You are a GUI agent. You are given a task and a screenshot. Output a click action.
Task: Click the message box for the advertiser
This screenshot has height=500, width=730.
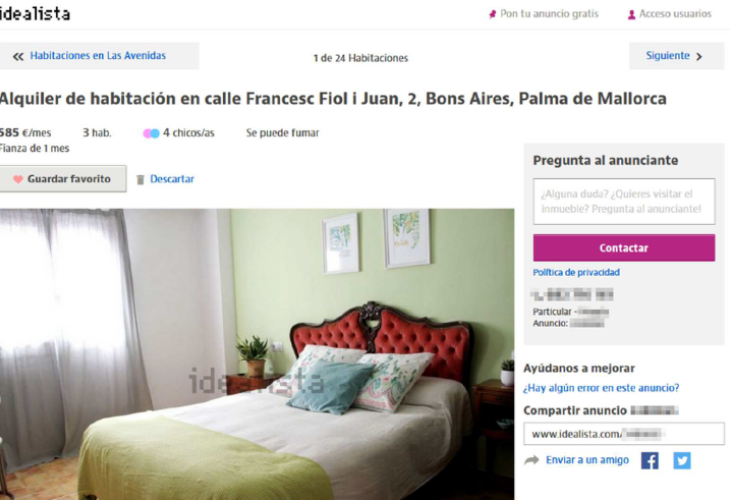tap(624, 202)
